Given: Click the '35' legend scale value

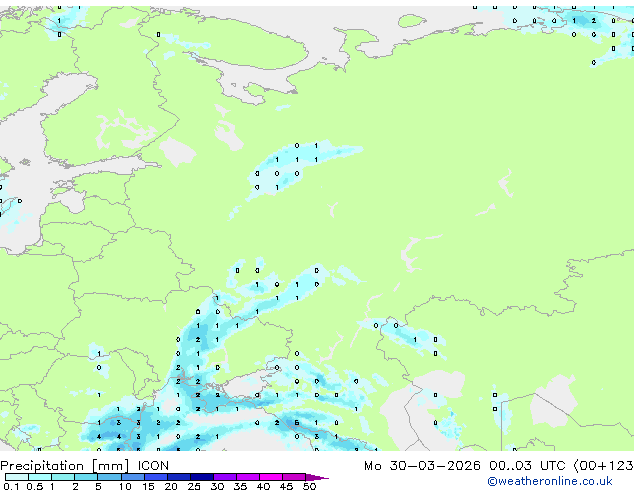Looking at the screenshot, I should [x=240, y=486].
